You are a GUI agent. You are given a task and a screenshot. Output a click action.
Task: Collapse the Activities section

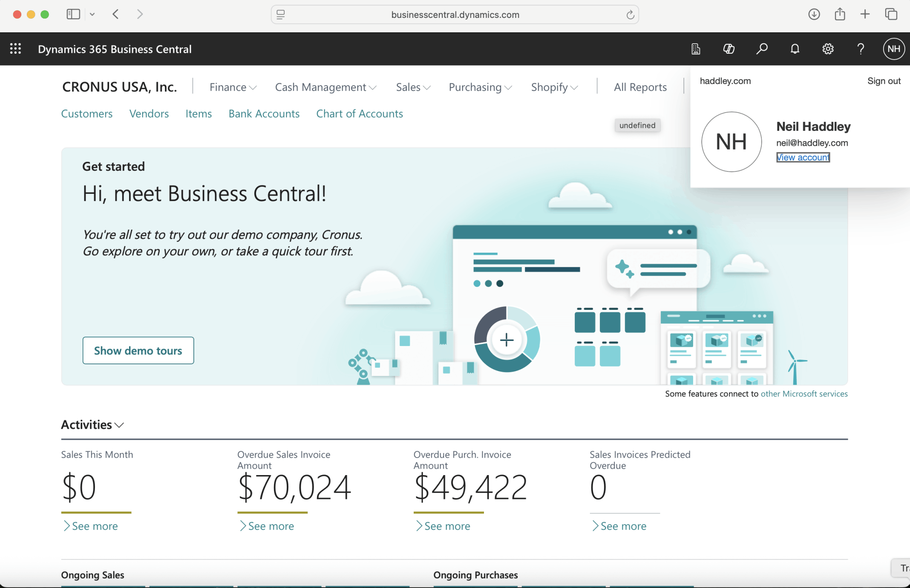point(92,425)
